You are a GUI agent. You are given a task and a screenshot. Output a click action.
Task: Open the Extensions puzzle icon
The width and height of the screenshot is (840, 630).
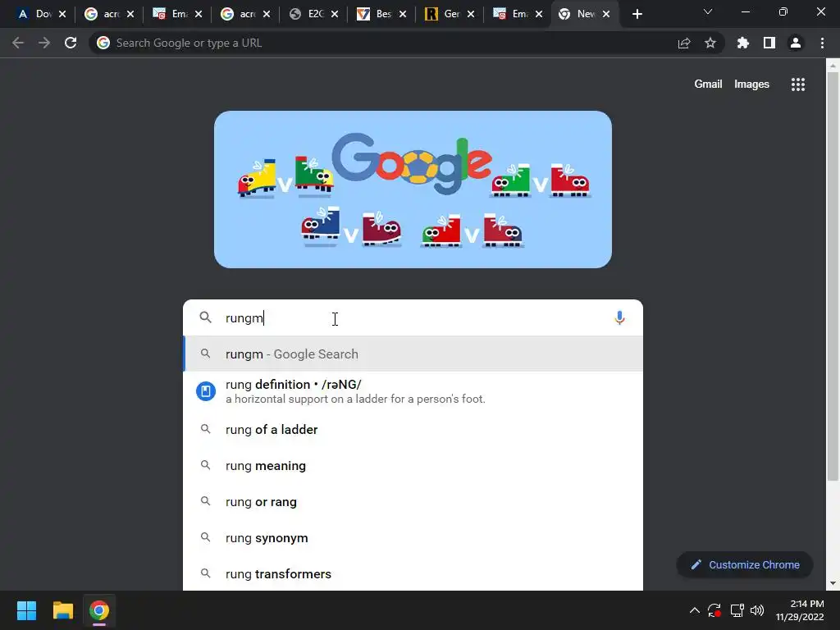[x=743, y=43]
